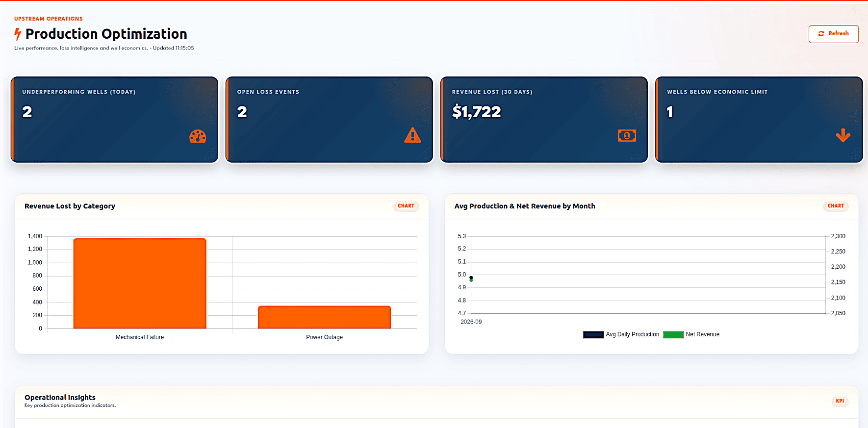
Task: Click the Power Outage bar
Action: point(324,317)
